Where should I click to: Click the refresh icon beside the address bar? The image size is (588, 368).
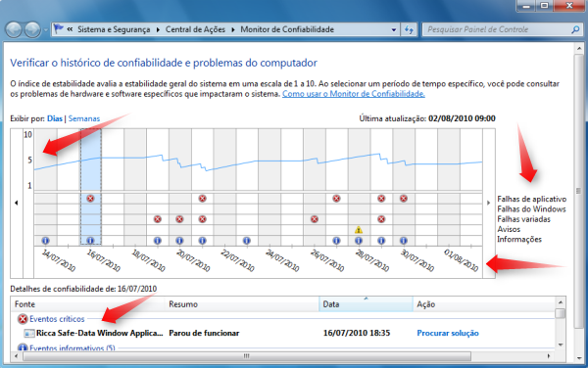409,29
